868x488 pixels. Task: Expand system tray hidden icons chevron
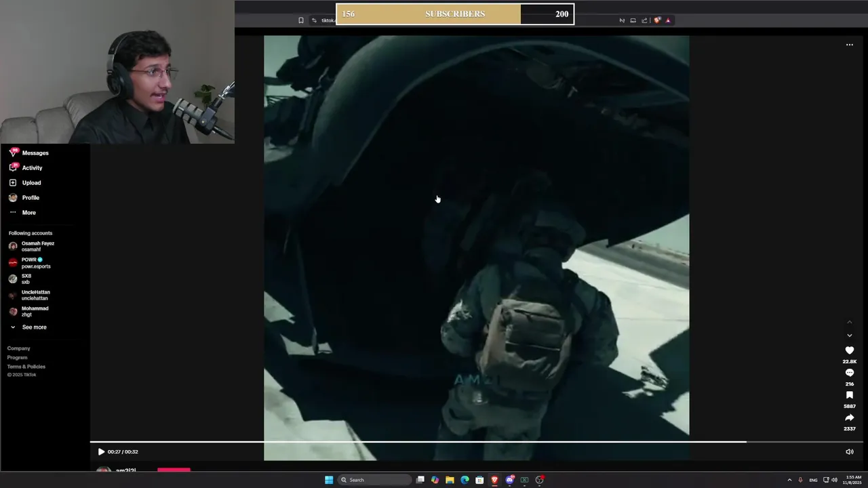pos(789,480)
